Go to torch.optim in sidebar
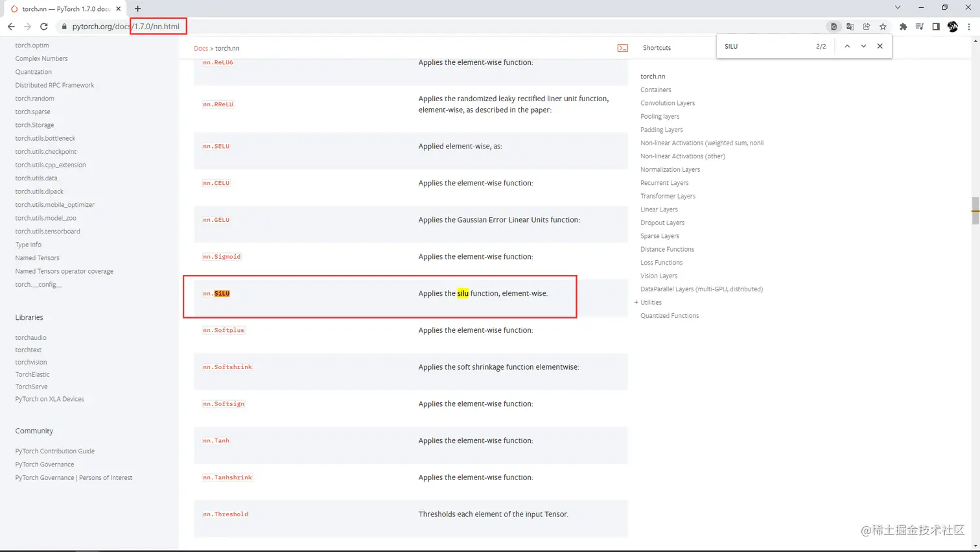 [32, 45]
